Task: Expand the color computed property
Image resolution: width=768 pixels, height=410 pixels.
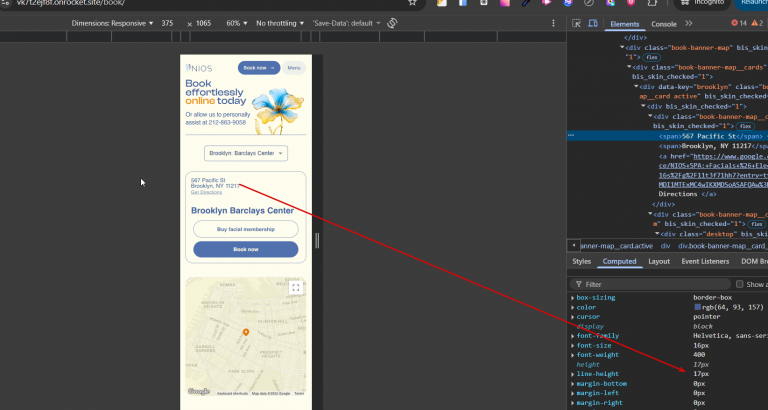Action: click(573, 308)
